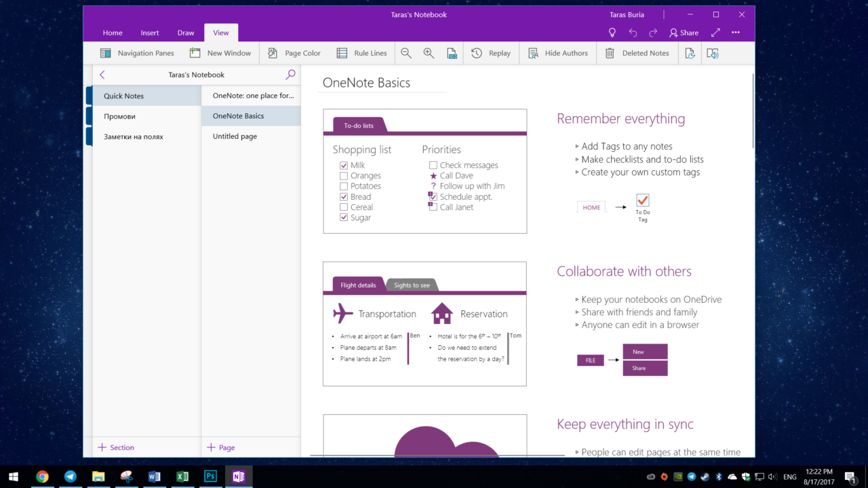Check the Check messages checkbox
The height and width of the screenshot is (488, 868).
pyautogui.click(x=433, y=165)
